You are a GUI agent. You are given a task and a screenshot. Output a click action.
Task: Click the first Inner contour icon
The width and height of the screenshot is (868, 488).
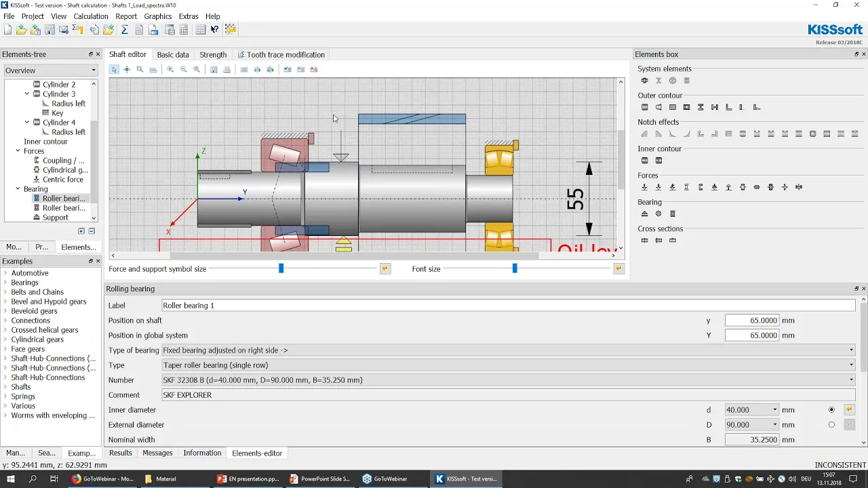coord(645,161)
